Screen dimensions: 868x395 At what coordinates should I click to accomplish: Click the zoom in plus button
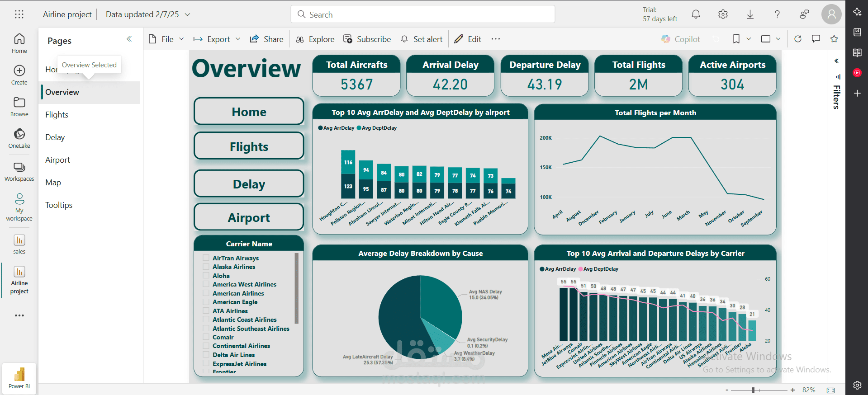(x=792, y=390)
